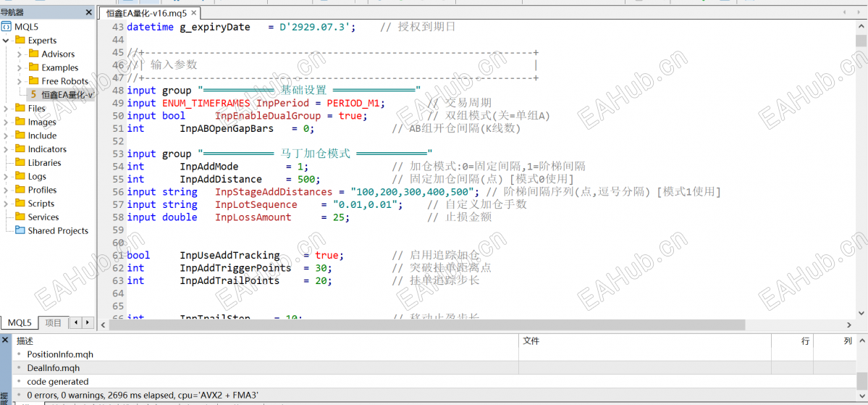This screenshot has height=405, width=868.
Task: Click InpAddDistance on line 55
Action: click(221, 180)
